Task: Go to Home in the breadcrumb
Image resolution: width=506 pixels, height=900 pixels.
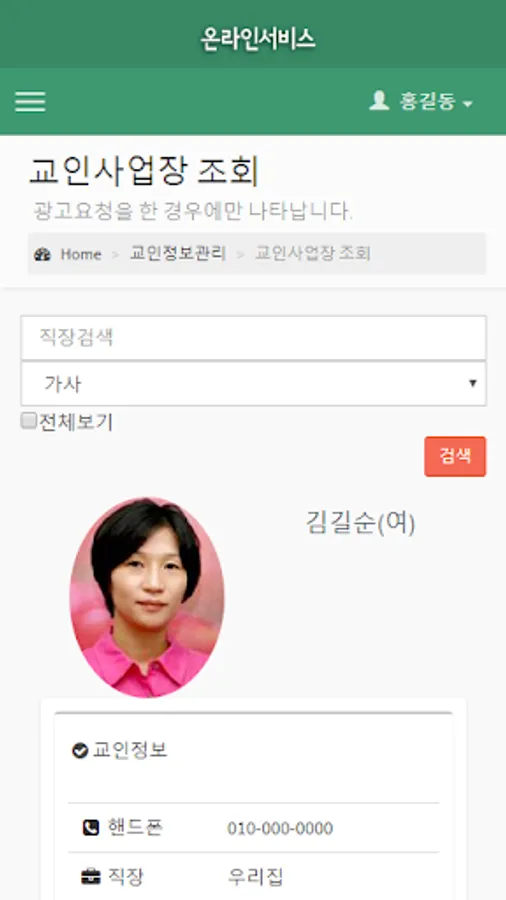Action: click(81, 254)
